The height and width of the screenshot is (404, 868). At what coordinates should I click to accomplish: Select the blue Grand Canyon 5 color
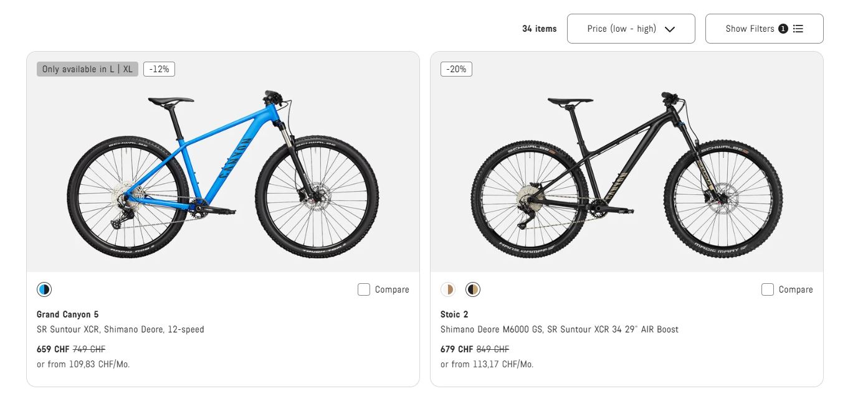click(x=44, y=289)
